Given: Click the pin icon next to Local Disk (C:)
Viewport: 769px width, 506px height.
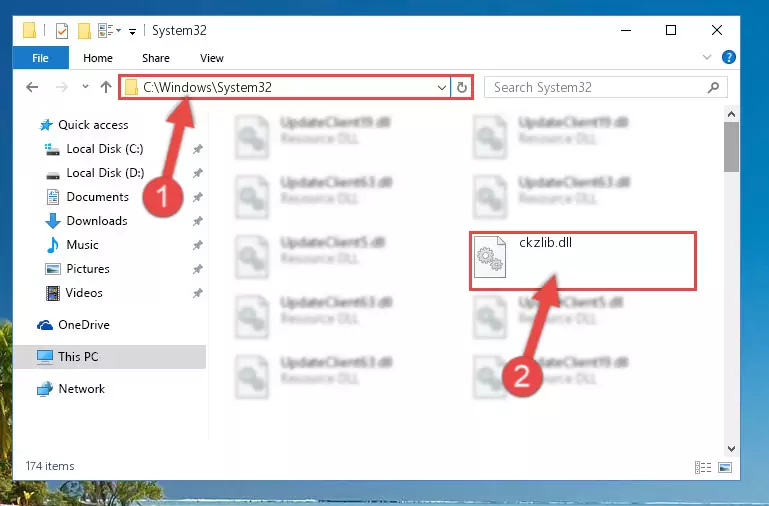Looking at the screenshot, I should pos(197,149).
